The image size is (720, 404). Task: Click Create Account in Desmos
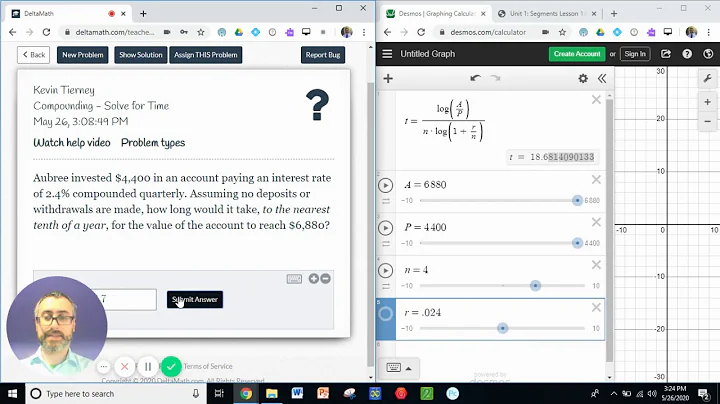click(x=577, y=54)
